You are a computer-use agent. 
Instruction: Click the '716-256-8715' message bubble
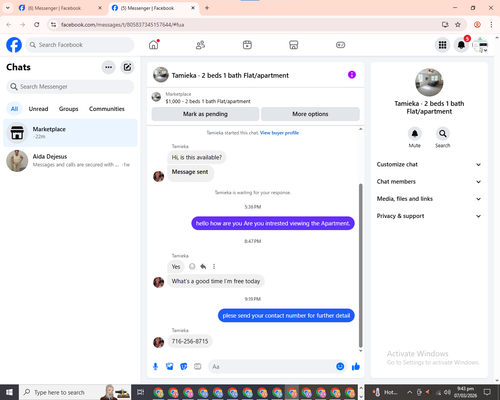point(190,341)
